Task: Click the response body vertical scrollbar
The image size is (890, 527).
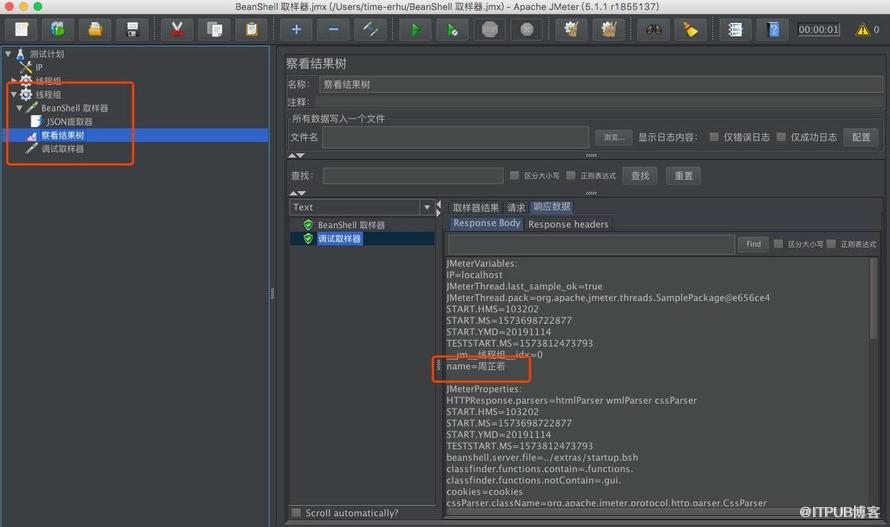Action: pos(873,298)
